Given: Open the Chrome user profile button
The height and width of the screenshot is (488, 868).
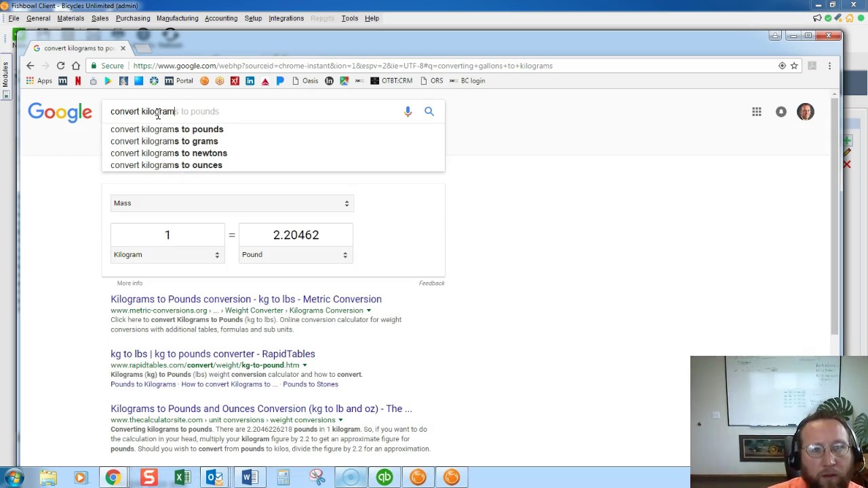Looking at the screenshot, I should (x=775, y=35).
